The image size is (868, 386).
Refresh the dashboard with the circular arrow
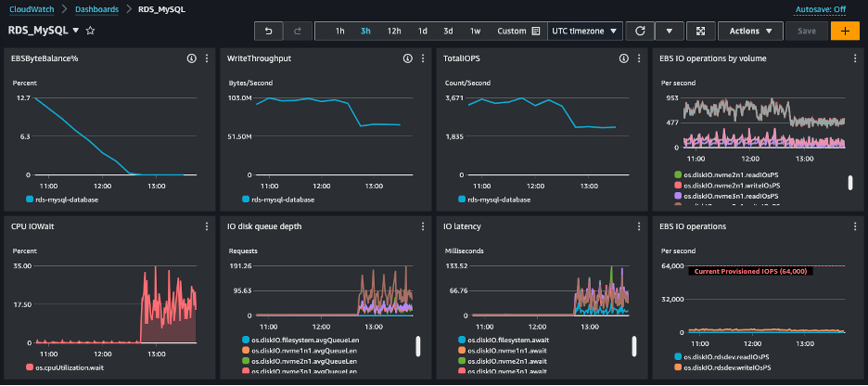[640, 31]
